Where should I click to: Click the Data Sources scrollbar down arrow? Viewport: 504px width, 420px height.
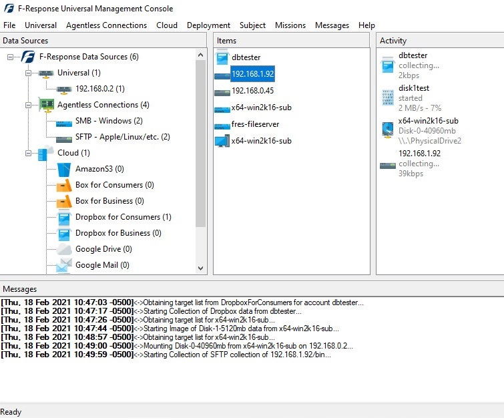click(200, 268)
